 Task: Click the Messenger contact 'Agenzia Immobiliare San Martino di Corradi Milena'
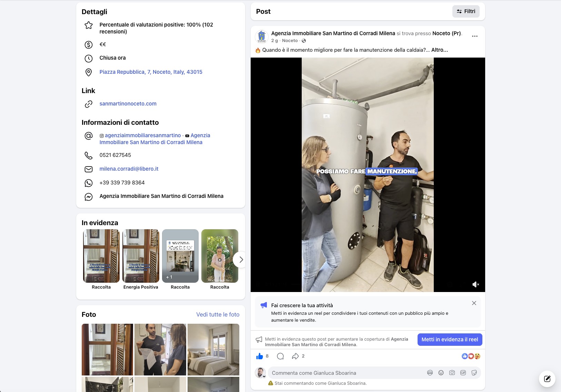pyautogui.click(x=161, y=196)
